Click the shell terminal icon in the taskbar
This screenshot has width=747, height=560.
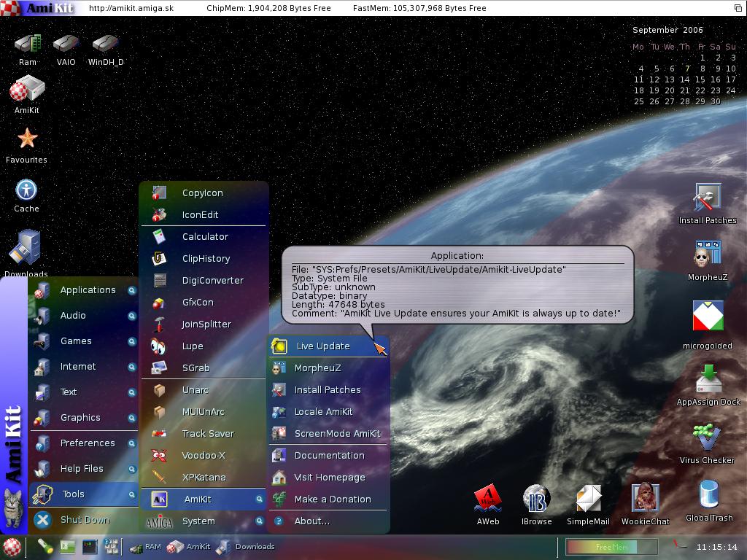[x=90, y=546]
